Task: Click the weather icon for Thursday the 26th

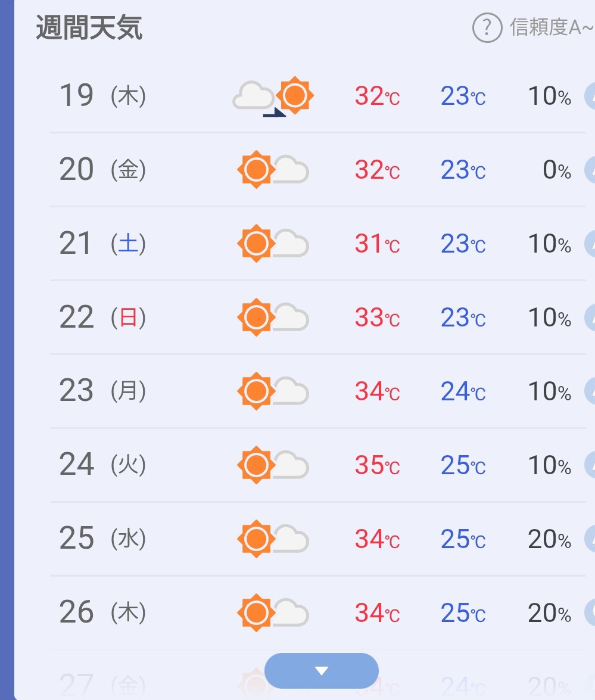Action: [x=273, y=612]
